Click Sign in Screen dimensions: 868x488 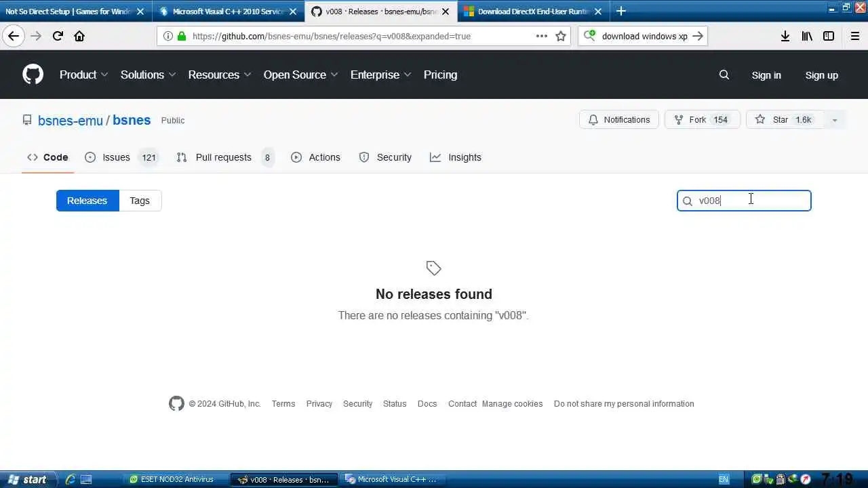click(766, 75)
